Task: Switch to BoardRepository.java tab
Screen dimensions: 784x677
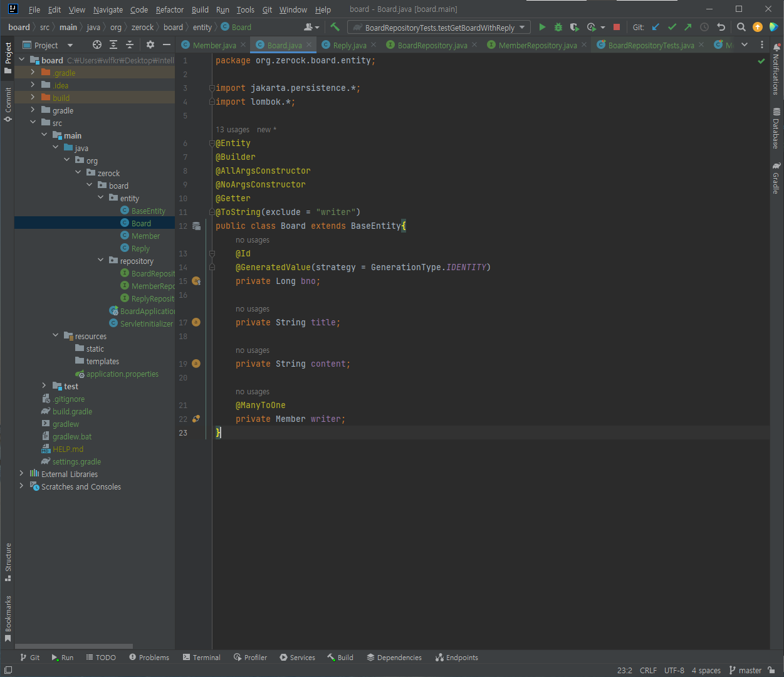Action: click(x=432, y=45)
